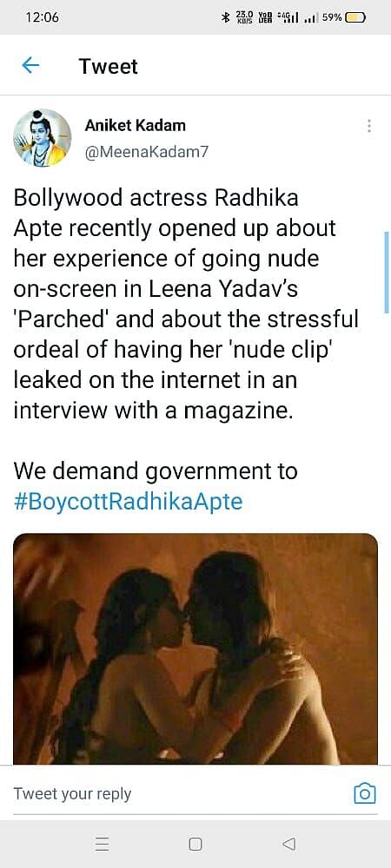Open the attached tweet image

coord(195,648)
